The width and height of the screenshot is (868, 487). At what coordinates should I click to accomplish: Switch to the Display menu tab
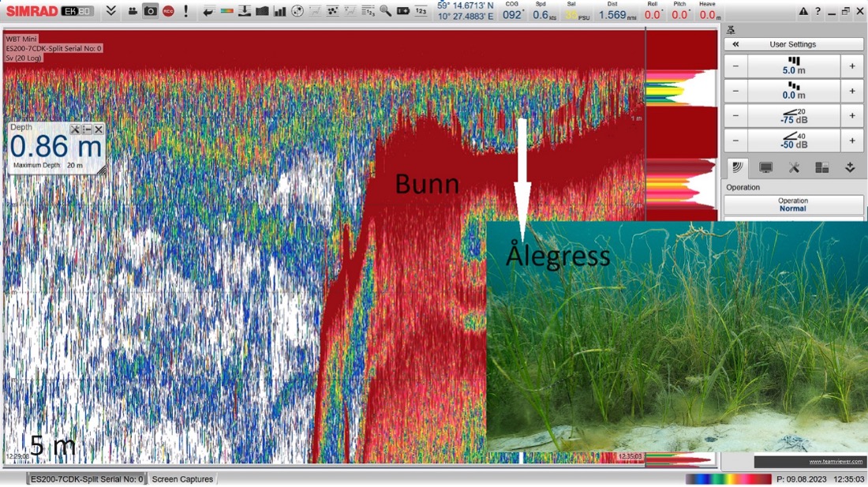tap(765, 167)
